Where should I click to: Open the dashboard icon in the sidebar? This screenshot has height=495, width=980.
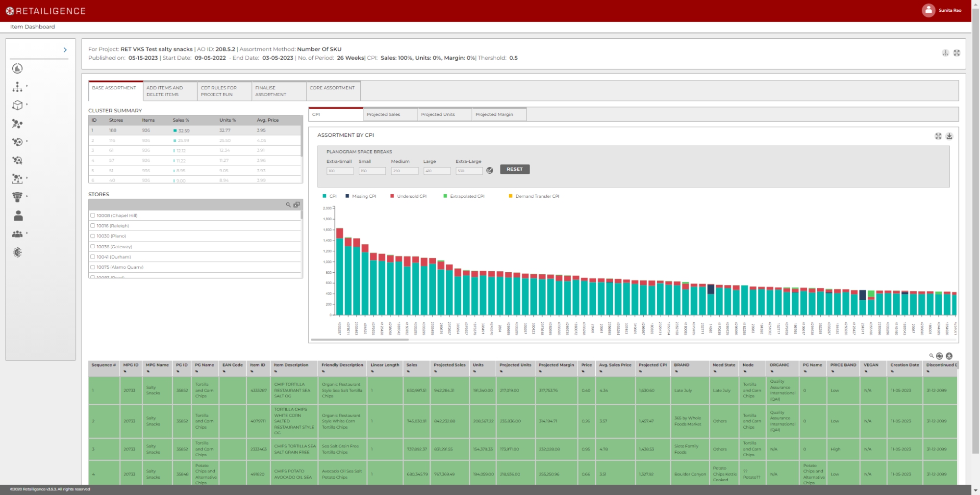coord(17,69)
